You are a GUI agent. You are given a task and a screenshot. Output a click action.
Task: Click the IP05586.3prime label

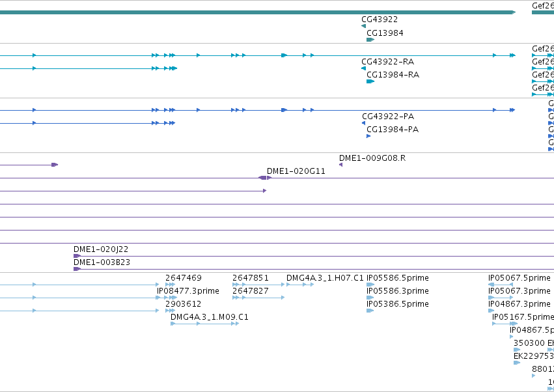coord(398,291)
